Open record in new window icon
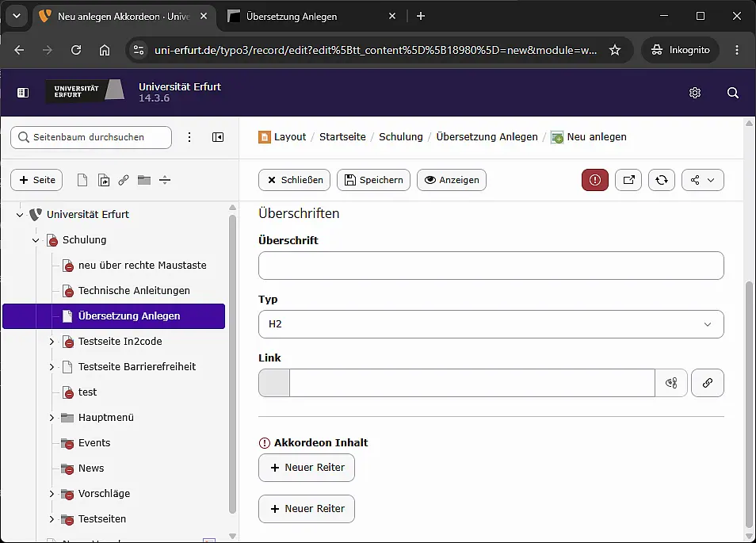 [628, 180]
